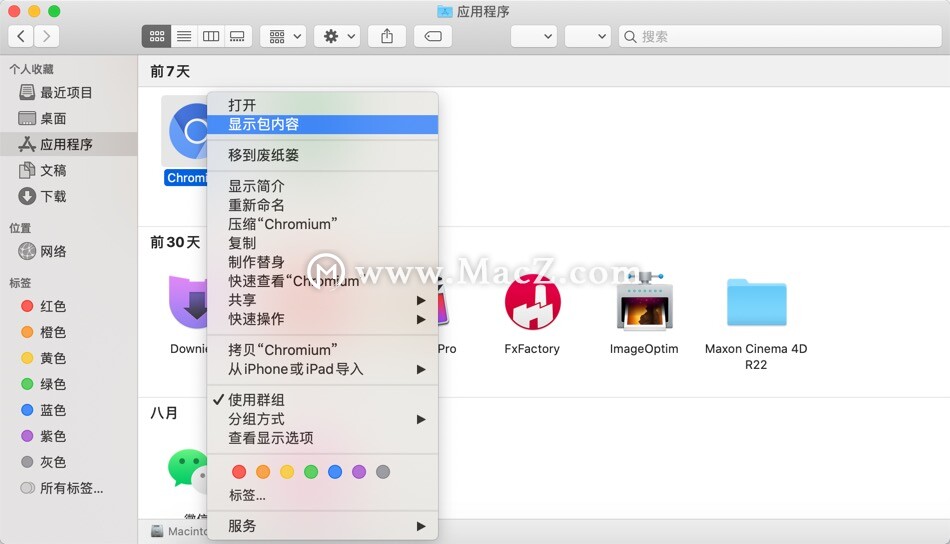
Task: Apply the orange tag in context menu
Action: (x=263, y=472)
